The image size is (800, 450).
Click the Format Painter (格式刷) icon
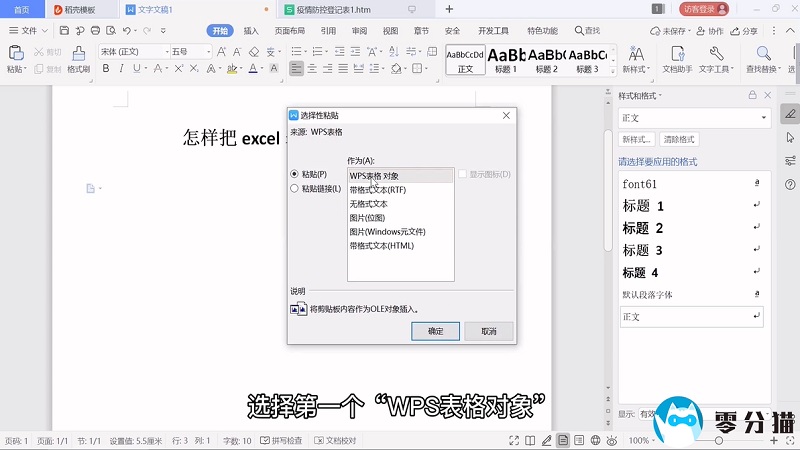pyautogui.click(x=79, y=53)
